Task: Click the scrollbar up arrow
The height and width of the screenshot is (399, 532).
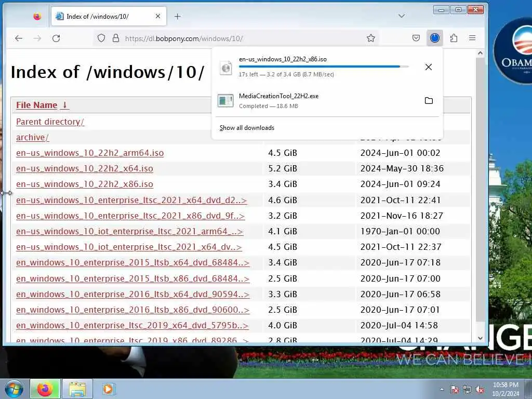Action: (480, 53)
